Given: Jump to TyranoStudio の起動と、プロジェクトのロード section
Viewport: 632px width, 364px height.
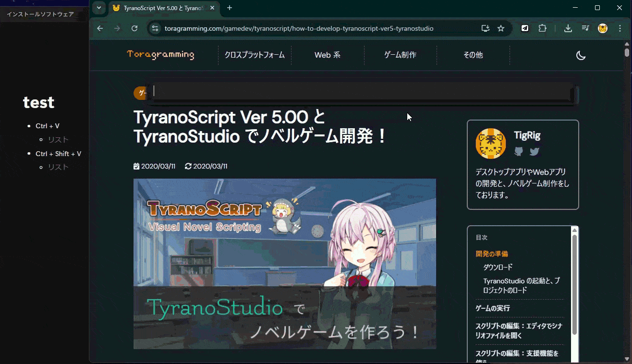Looking at the screenshot, I should 522,285.
